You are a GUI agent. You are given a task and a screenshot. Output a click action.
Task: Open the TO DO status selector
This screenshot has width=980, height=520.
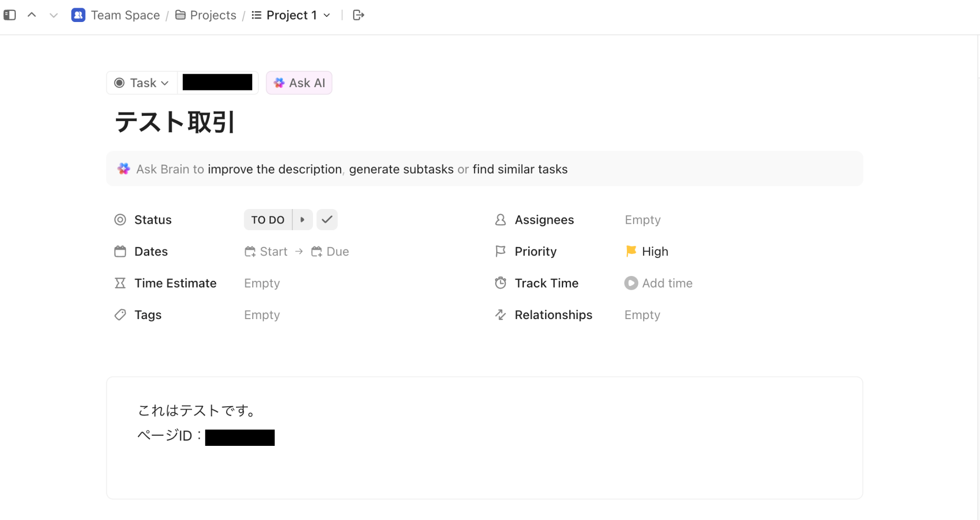coord(267,220)
